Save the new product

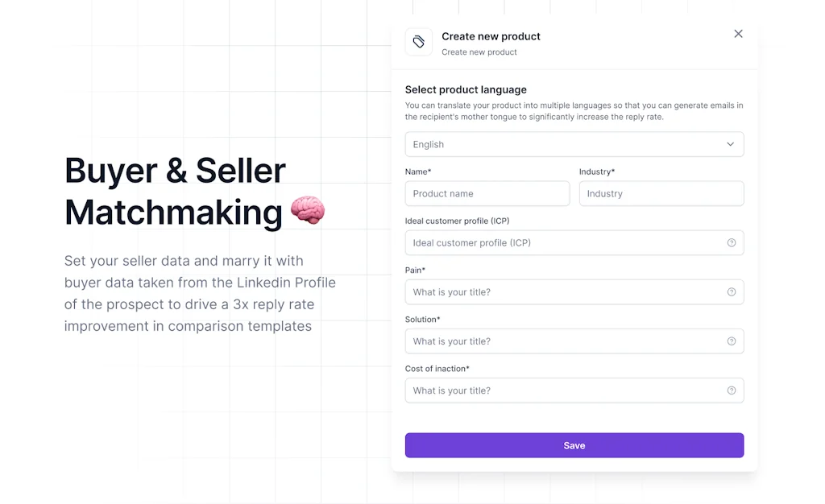574,444
